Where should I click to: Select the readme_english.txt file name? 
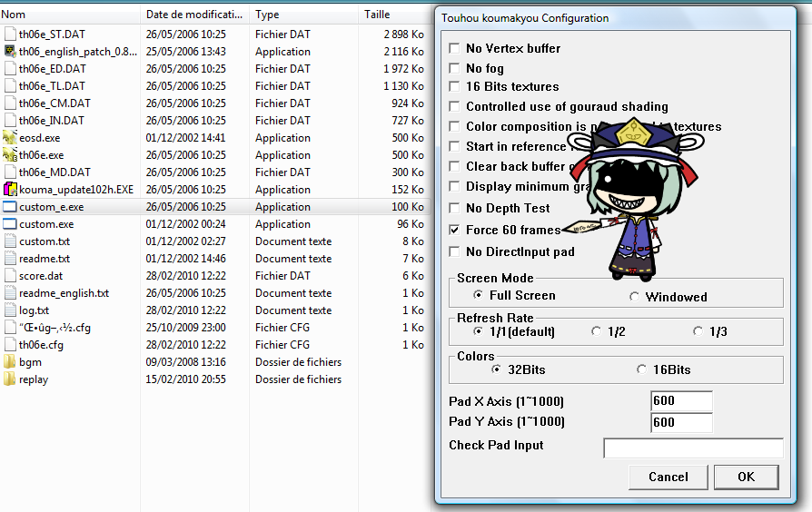64,293
